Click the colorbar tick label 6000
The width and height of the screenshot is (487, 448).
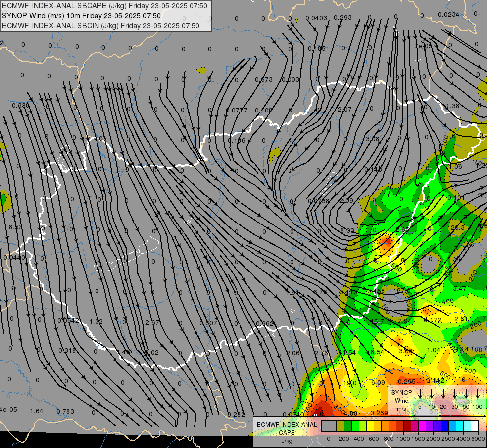(x=478, y=439)
